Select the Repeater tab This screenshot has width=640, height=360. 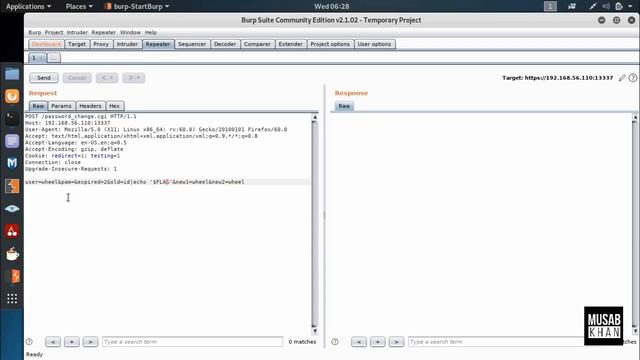coord(158,44)
